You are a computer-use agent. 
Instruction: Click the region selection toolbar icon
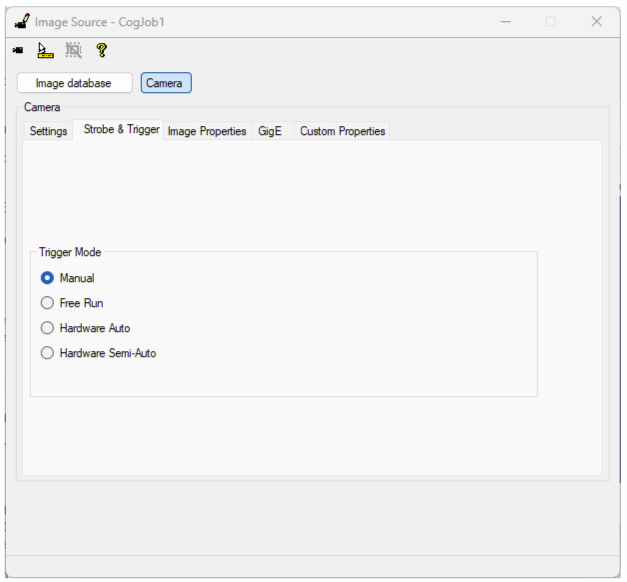tap(74, 50)
